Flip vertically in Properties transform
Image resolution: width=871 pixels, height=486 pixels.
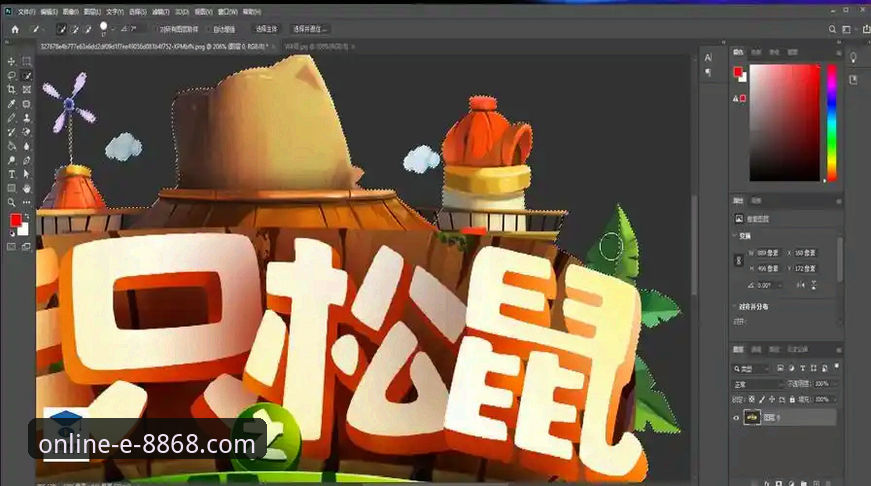coord(814,285)
